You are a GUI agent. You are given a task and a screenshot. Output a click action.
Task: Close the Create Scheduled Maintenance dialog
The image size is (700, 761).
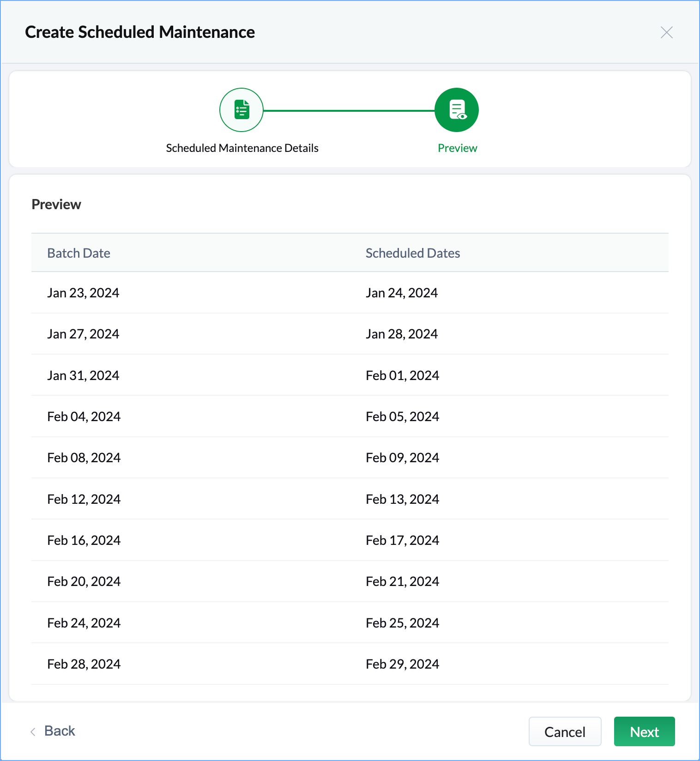(666, 32)
